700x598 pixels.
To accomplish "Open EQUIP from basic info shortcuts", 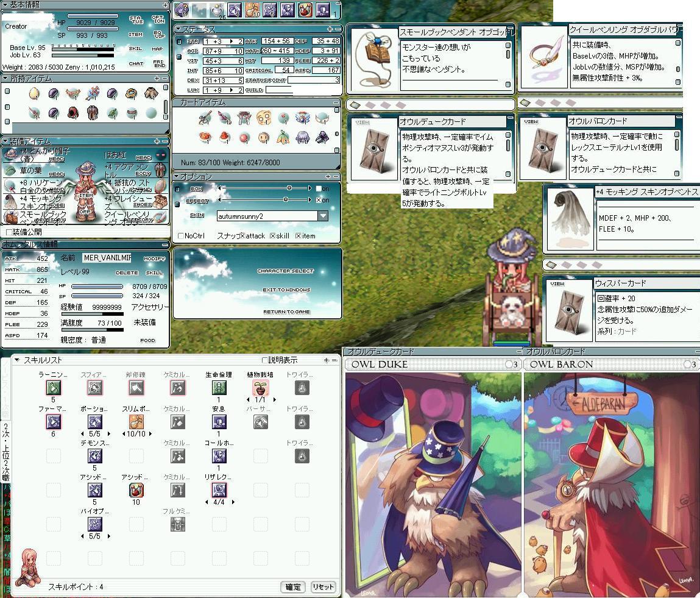I will (158, 34).
